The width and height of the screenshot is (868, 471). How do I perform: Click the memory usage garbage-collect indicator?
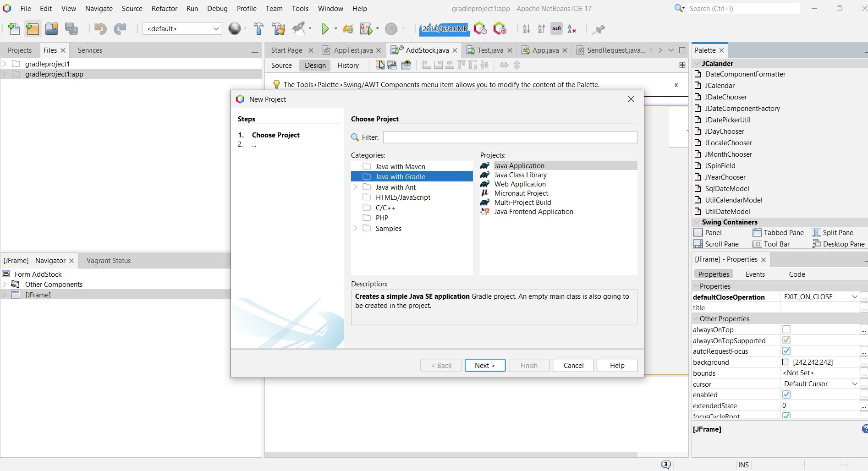(x=445, y=29)
